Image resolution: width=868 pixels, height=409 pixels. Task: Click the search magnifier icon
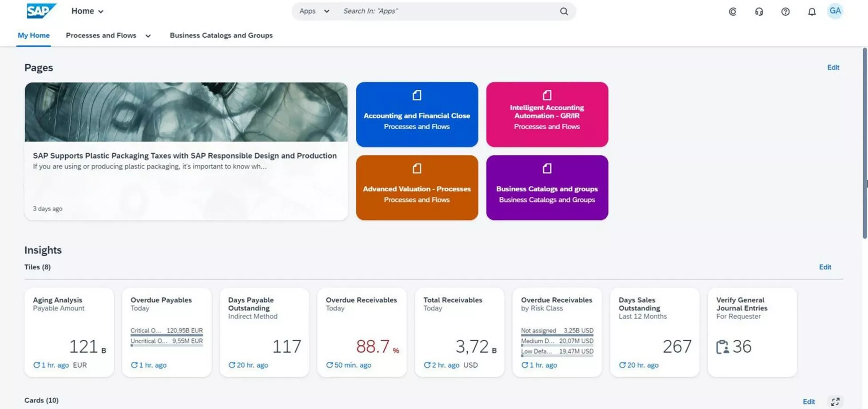[x=563, y=11]
